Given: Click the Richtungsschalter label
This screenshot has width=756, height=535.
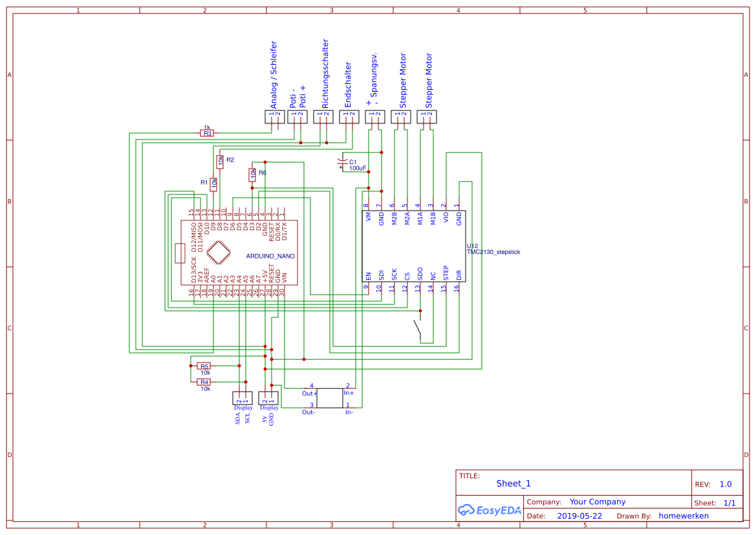Looking at the screenshot, I should click(325, 74).
